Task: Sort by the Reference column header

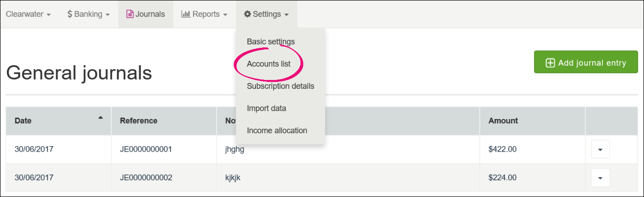Action: point(139,120)
